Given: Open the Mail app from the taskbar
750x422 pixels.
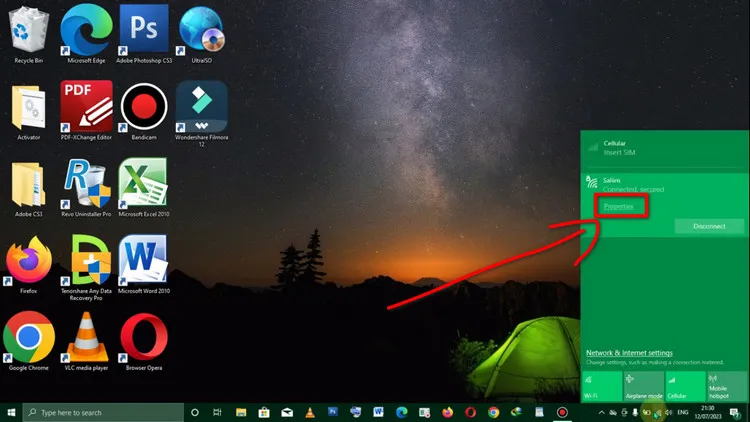Looking at the screenshot, I should pos(287,412).
